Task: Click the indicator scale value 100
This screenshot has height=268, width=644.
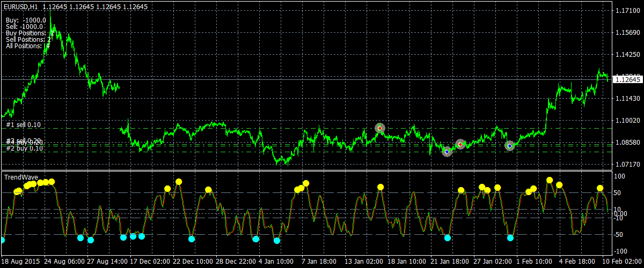Action: 620,176
